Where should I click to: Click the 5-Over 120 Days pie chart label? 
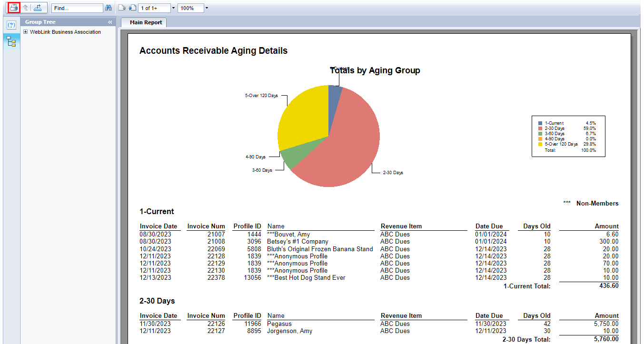pyautogui.click(x=261, y=96)
